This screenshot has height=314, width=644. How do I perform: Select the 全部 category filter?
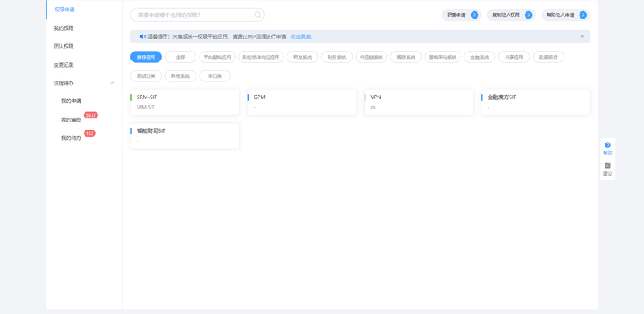click(180, 56)
